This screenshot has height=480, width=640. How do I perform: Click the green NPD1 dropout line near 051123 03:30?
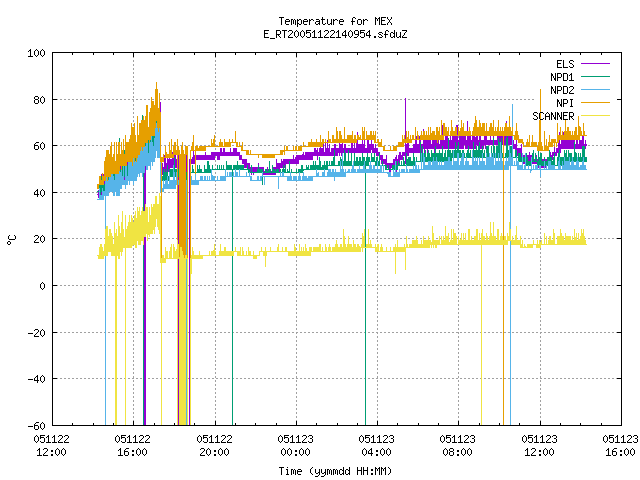coord(365,298)
